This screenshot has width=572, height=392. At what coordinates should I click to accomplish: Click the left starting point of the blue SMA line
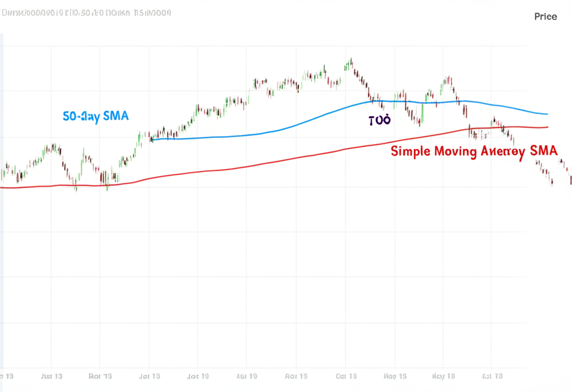(152, 139)
